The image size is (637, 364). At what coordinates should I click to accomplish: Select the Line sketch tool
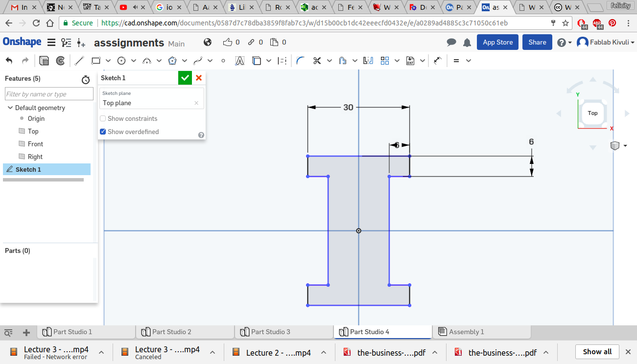79,61
